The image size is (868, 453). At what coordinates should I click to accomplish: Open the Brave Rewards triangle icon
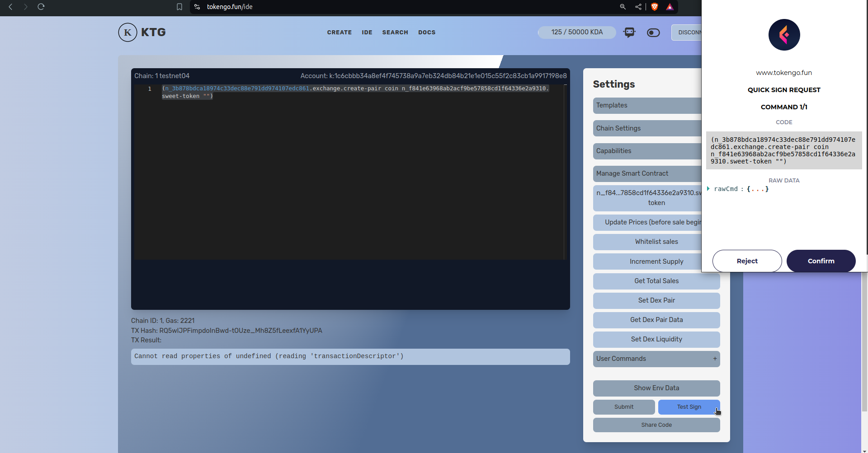(x=670, y=7)
